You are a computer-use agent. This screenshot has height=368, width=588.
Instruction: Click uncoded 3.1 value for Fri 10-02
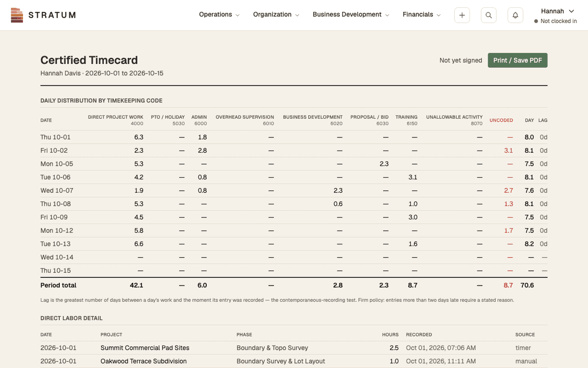click(508, 151)
